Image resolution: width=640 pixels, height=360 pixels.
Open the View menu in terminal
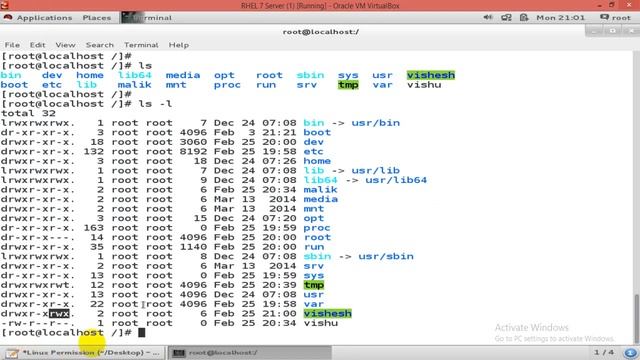tap(65, 45)
